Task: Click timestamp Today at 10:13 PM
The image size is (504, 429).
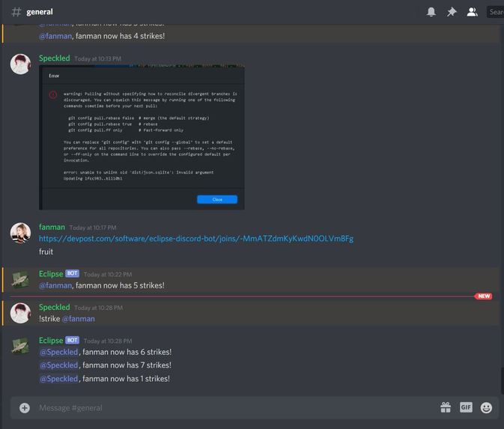Action: click(97, 59)
